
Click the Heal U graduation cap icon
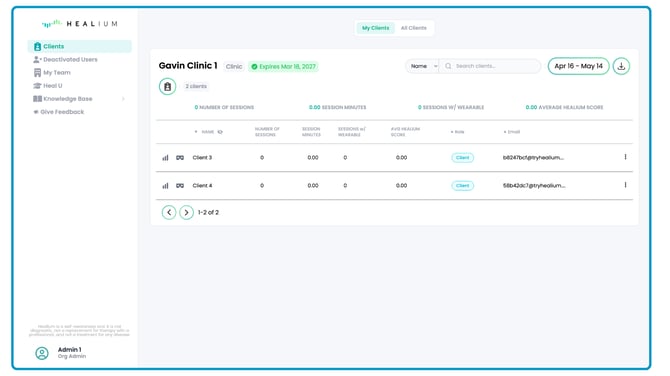37,85
